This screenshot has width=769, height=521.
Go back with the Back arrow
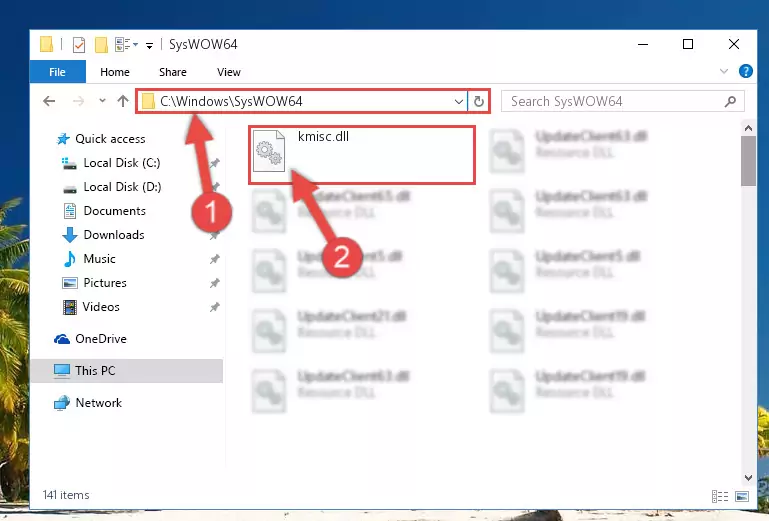(x=49, y=102)
